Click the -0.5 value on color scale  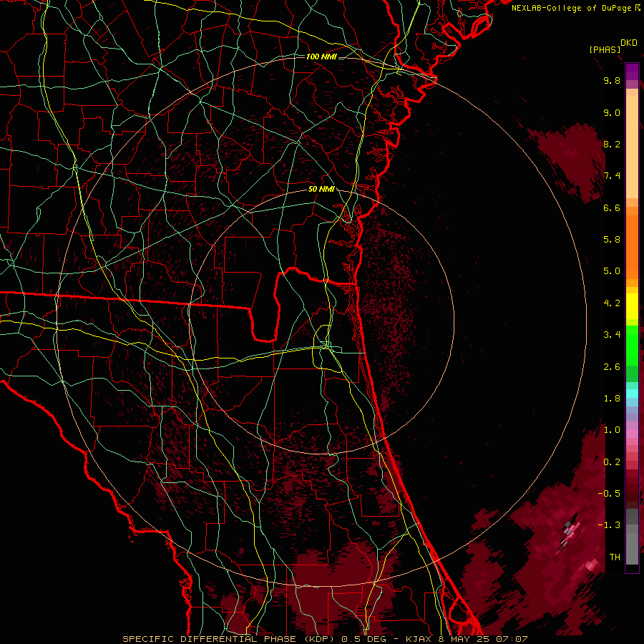(609, 494)
